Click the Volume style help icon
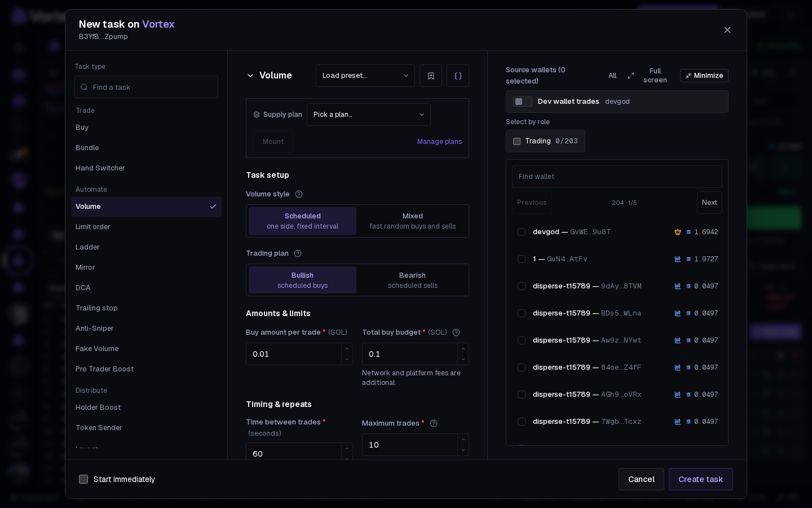 [x=299, y=194]
